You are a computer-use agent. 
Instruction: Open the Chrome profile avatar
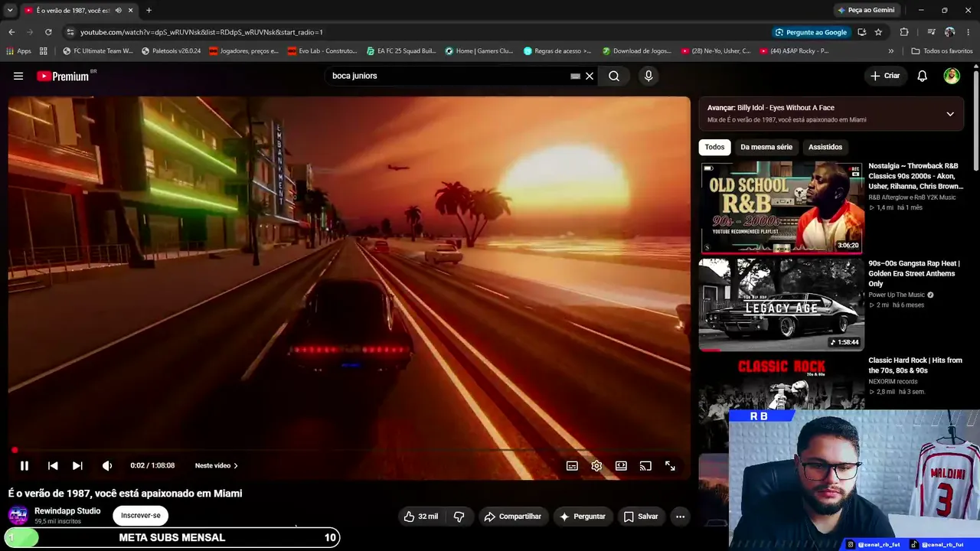(949, 32)
